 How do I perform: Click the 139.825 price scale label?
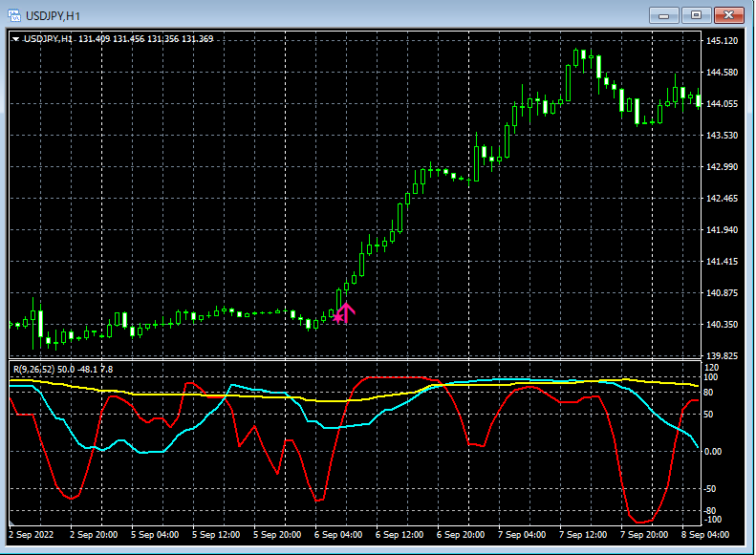pyautogui.click(x=722, y=355)
